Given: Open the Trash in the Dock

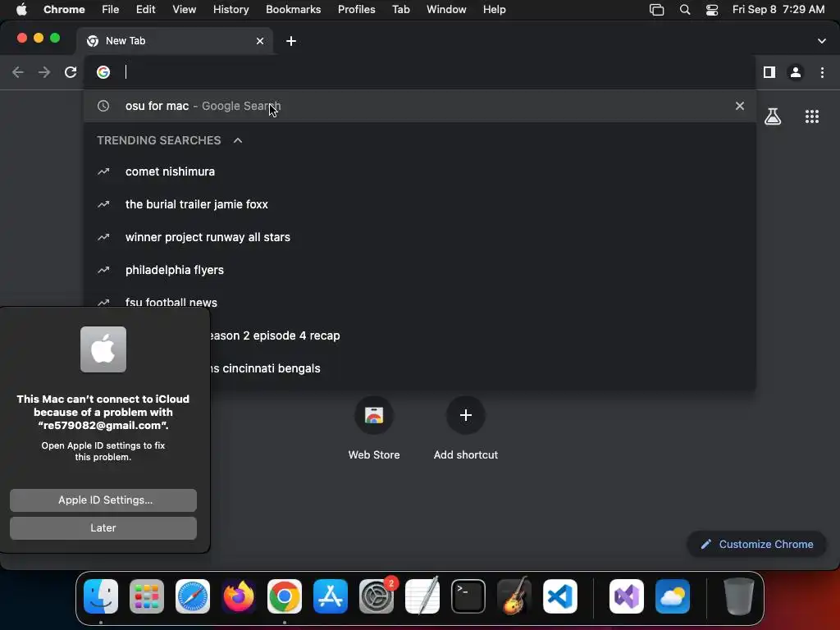Looking at the screenshot, I should 739,596.
